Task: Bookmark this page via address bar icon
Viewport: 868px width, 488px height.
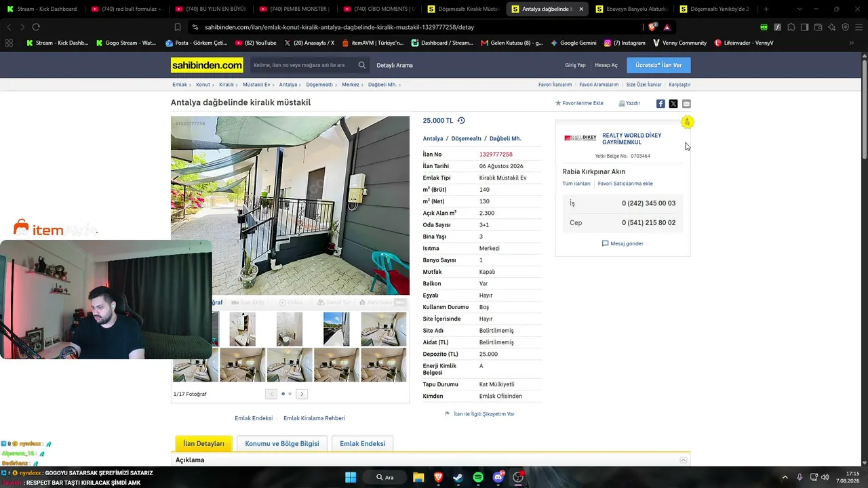Action: click(x=178, y=27)
